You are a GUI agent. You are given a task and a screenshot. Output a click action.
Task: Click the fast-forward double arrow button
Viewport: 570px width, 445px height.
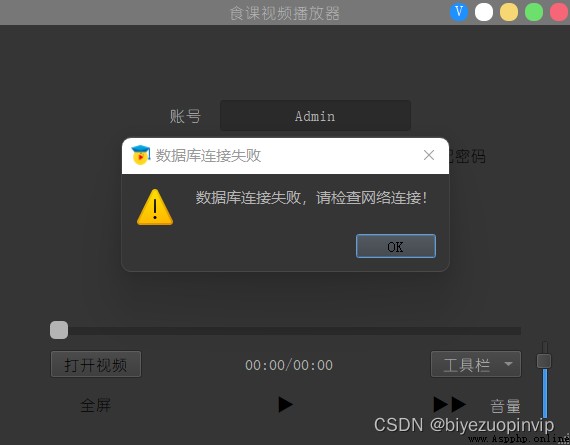point(450,404)
